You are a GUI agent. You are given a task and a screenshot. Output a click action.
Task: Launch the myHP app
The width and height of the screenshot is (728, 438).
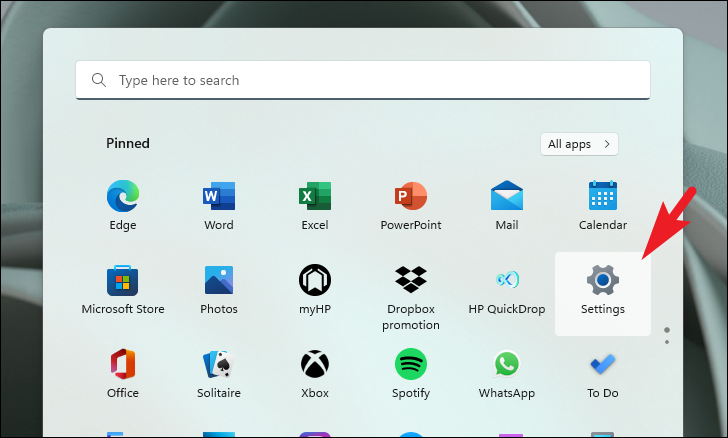click(x=315, y=280)
